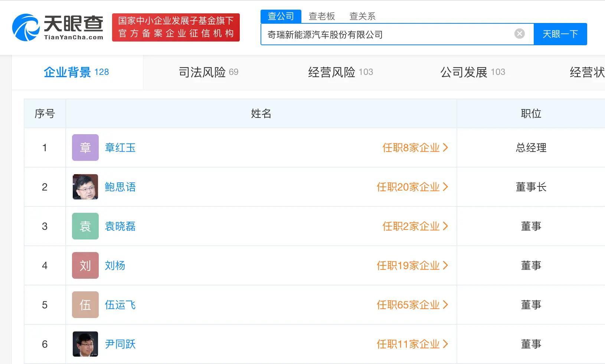Open the 经营风险 103 tab
The height and width of the screenshot is (364, 605).
[341, 72]
